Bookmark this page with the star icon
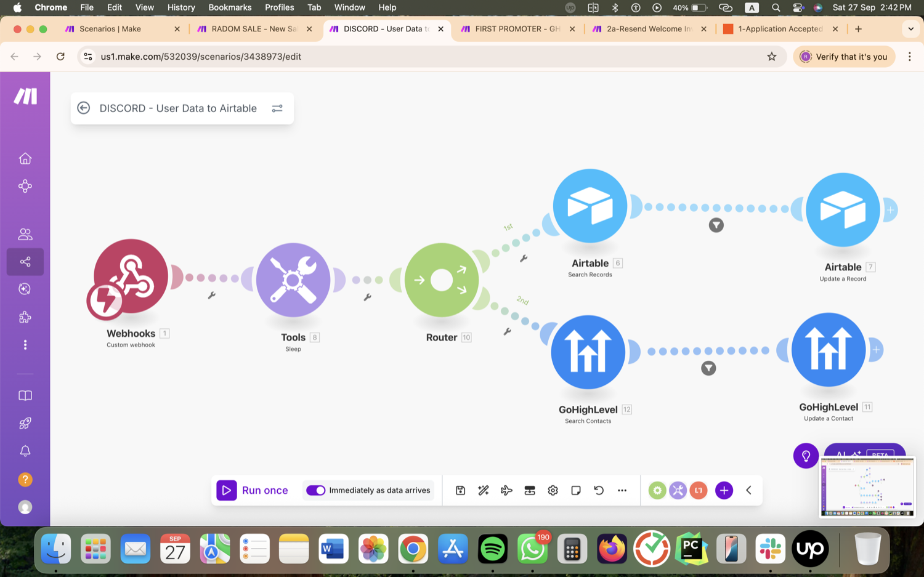The width and height of the screenshot is (924, 577). 772,57
